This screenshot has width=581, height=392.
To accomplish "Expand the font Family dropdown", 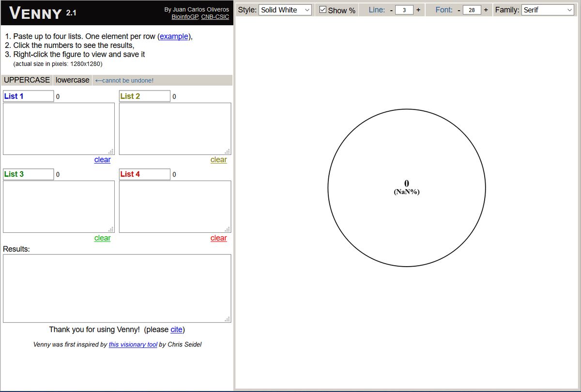I will [548, 10].
